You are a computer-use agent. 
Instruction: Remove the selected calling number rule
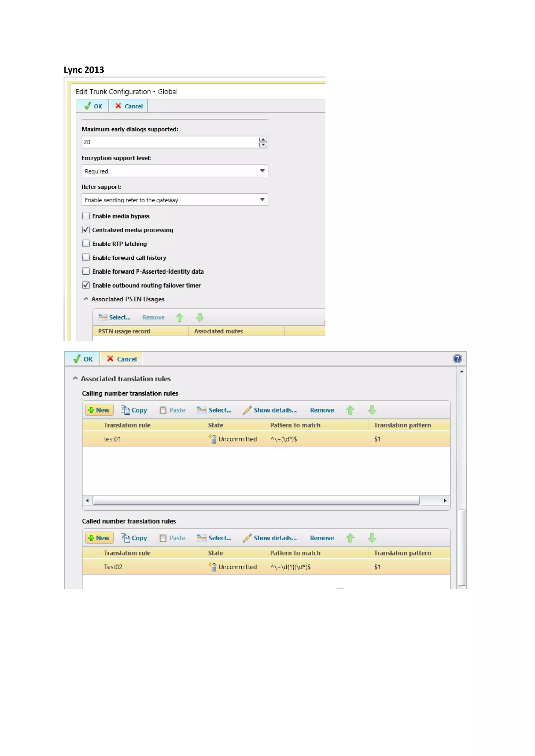pos(322,410)
